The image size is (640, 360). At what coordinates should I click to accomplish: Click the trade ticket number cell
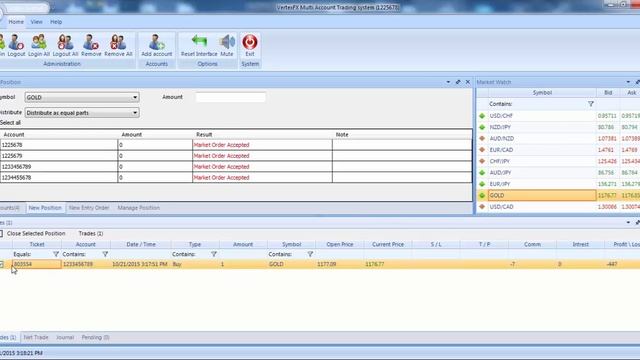click(37, 264)
